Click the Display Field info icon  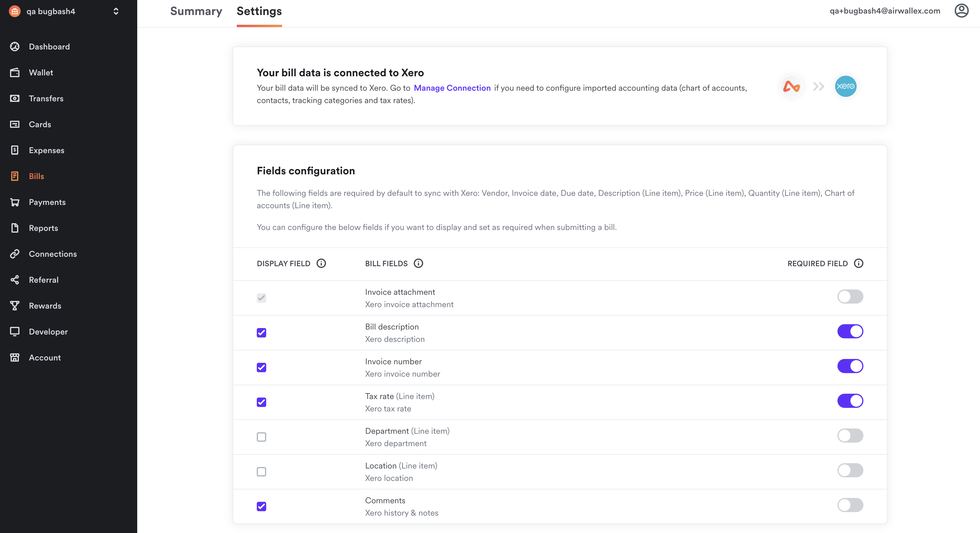(321, 263)
